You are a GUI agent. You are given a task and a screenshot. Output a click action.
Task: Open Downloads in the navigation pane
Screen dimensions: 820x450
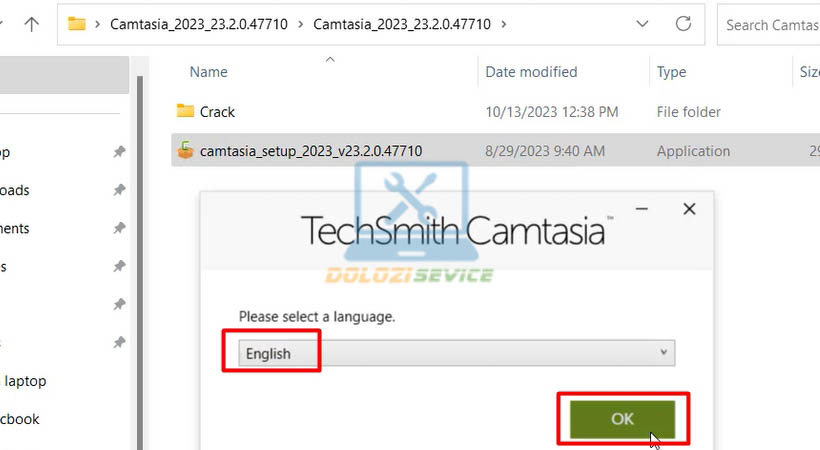click(15, 190)
